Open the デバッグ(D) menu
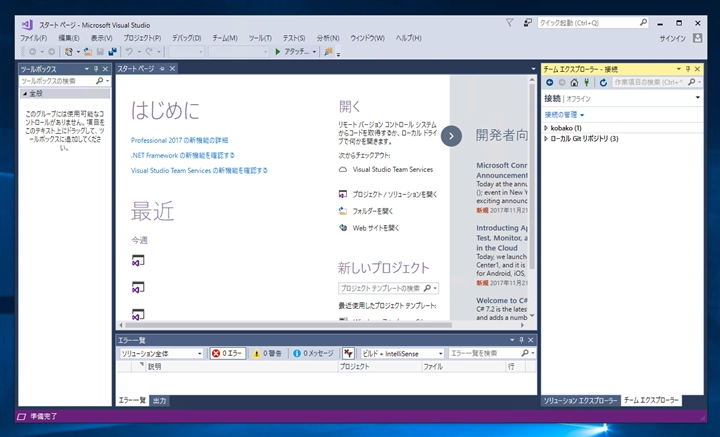Screen dimensions: 720x437 pyautogui.click(x=186, y=38)
